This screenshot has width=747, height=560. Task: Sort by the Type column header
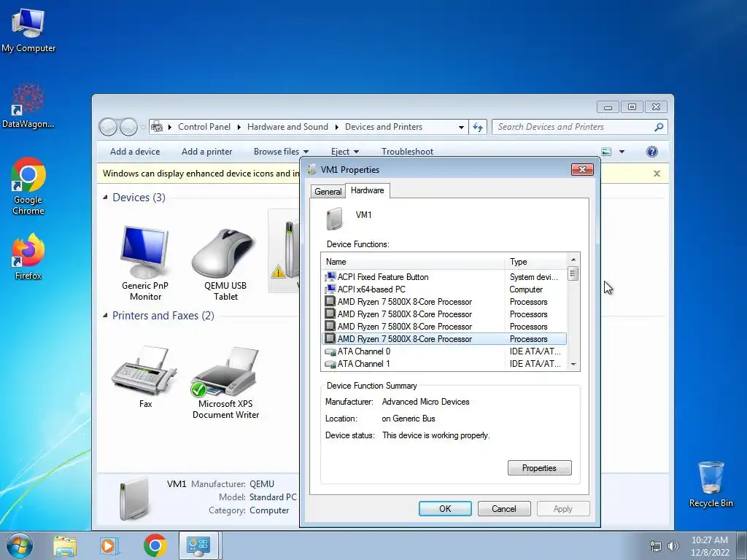click(536, 262)
